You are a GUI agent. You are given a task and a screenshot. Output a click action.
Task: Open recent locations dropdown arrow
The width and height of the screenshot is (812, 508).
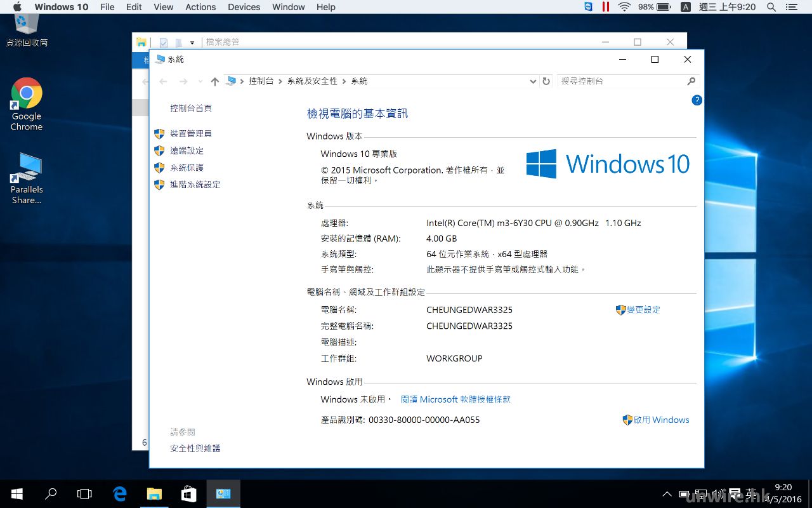click(x=200, y=81)
